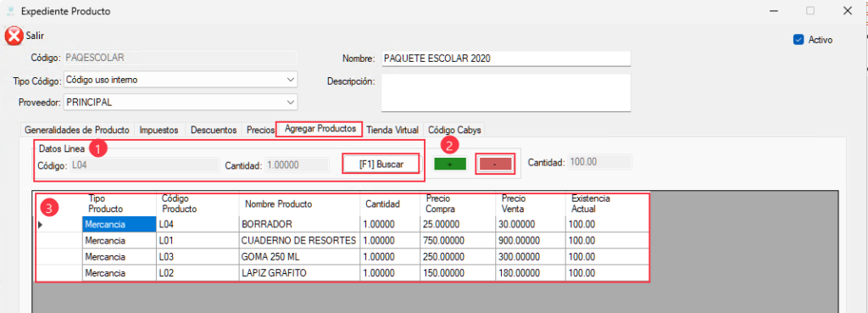Switch to Generalidades de Producto tab
Viewport: 868px width, 313px height.
pos(77,130)
